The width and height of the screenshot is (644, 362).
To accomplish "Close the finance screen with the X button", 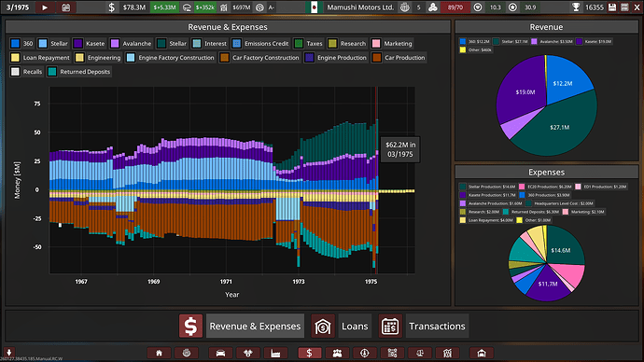I will pyautogui.click(x=637, y=7).
